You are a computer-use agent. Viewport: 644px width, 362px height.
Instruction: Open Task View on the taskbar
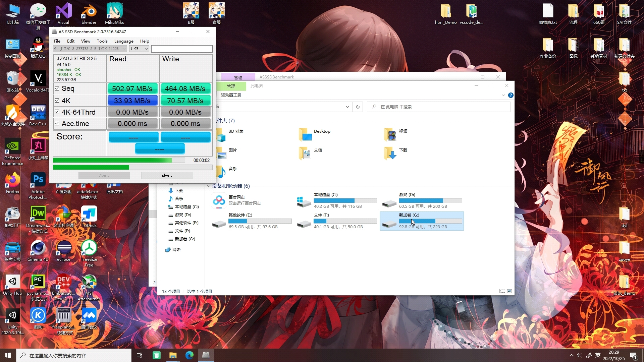[140, 355]
